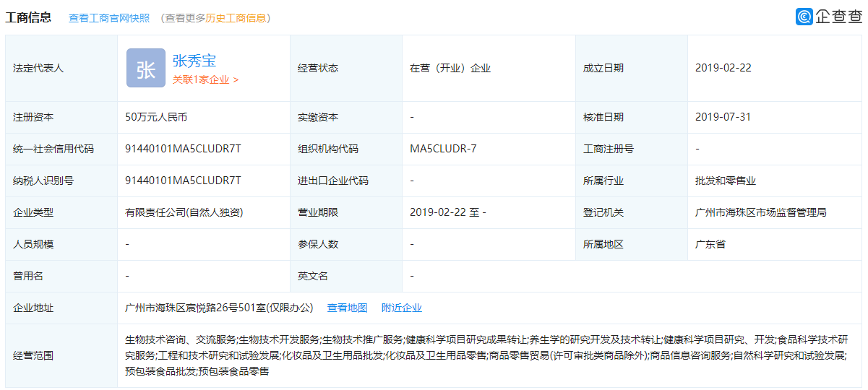Click the 工商信息 section heading
The height and width of the screenshot is (390, 868).
28,17
